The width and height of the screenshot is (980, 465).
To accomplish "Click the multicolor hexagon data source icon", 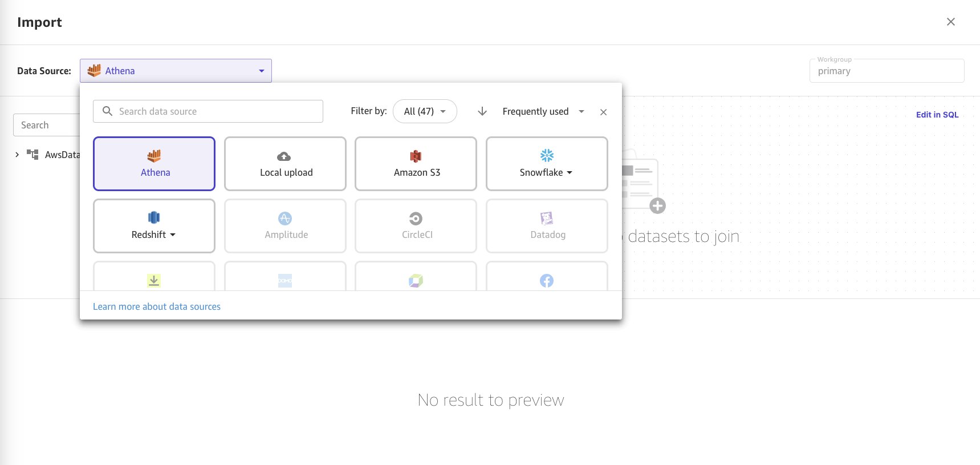I will point(416,281).
